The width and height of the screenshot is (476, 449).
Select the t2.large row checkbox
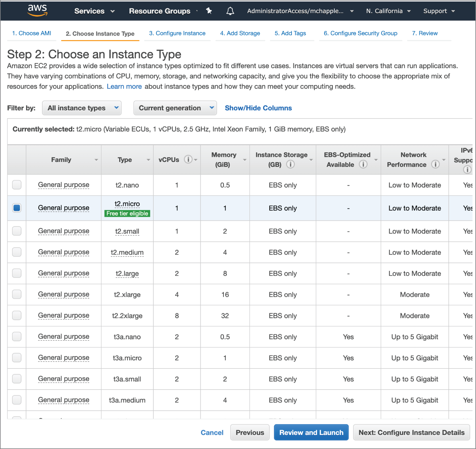(17, 273)
